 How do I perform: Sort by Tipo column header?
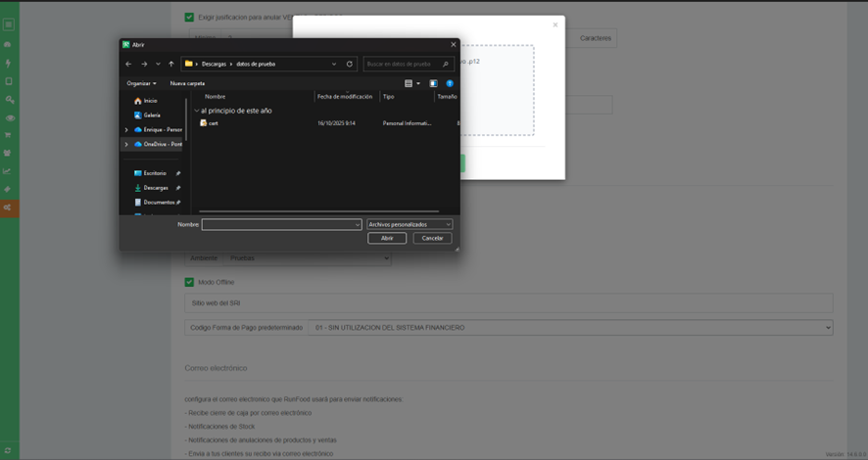389,97
